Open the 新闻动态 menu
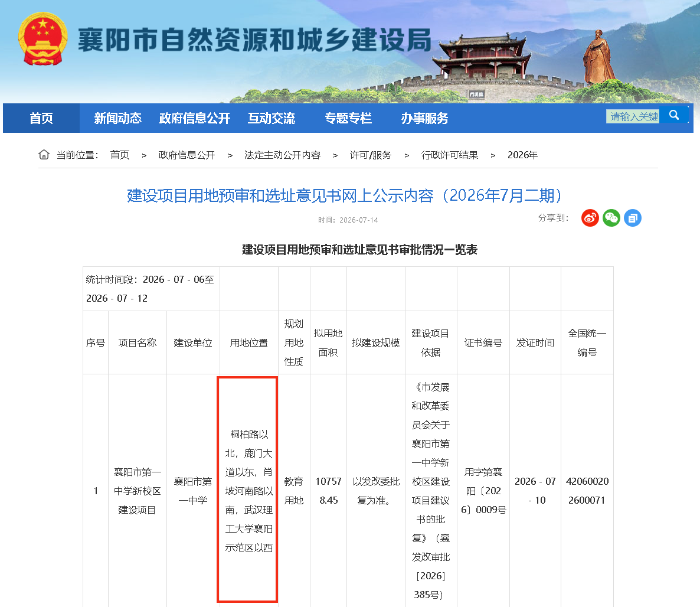This screenshot has height=607, width=700. coord(118,118)
